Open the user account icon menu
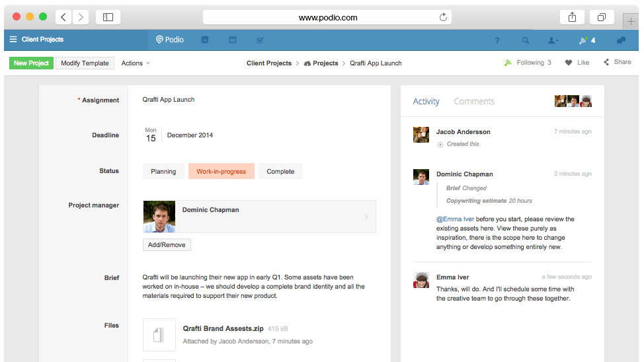644x362 pixels. click(553, 40)
